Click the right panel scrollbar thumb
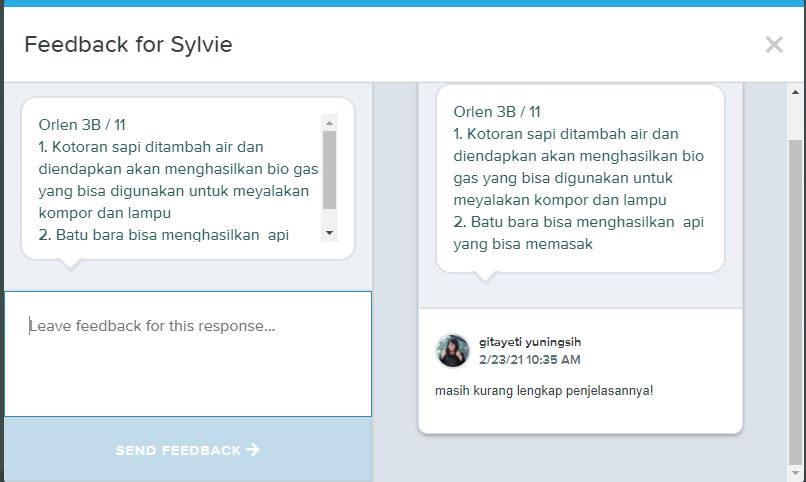 click(x=795, y=302)
